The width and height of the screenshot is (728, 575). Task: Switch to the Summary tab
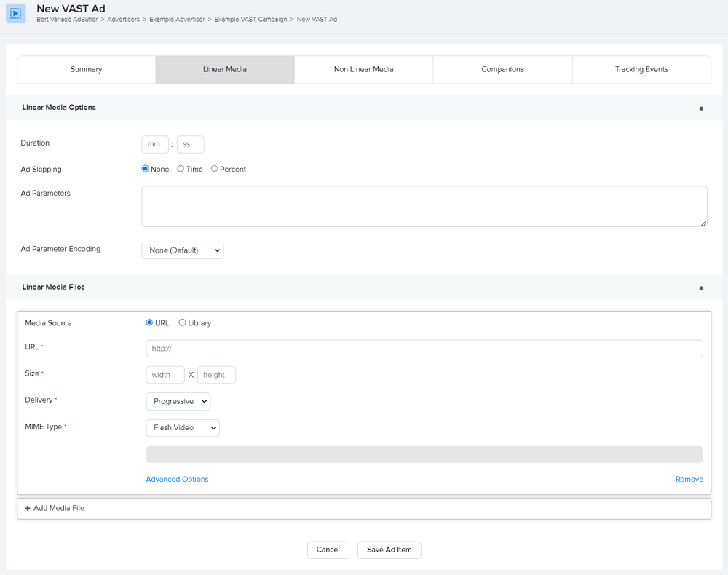point(87,70)
